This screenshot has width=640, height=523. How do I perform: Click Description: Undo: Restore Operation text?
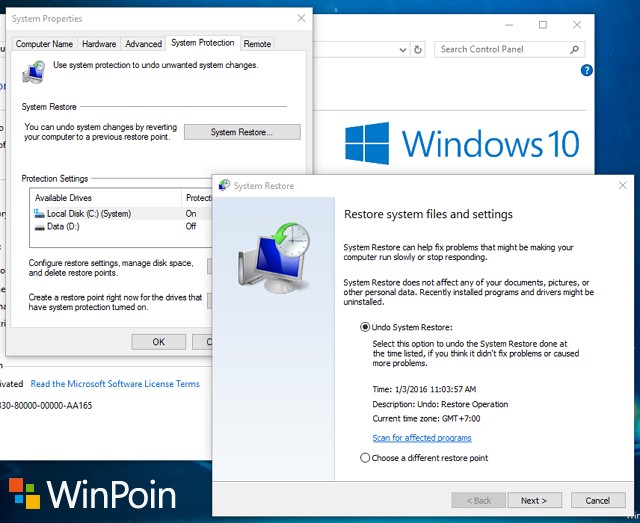[x=440, y=404]
